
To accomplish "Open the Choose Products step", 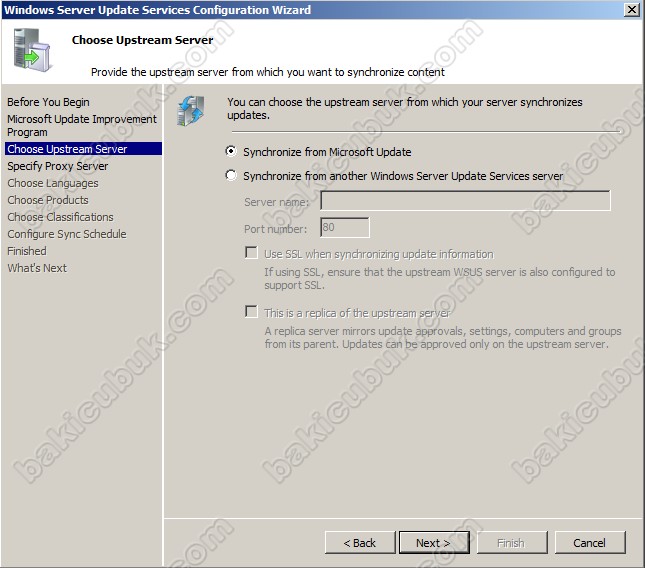I will pyautogui.click(x=48, y=200).
